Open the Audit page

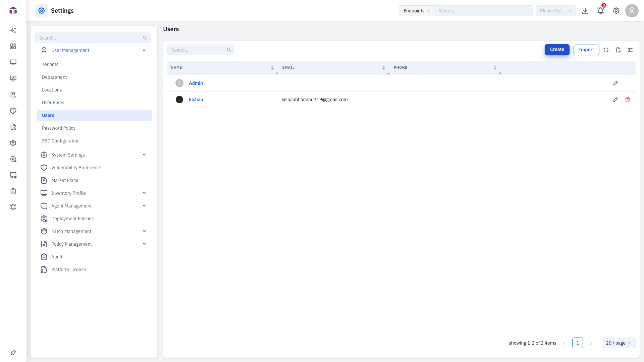point(57,257)
